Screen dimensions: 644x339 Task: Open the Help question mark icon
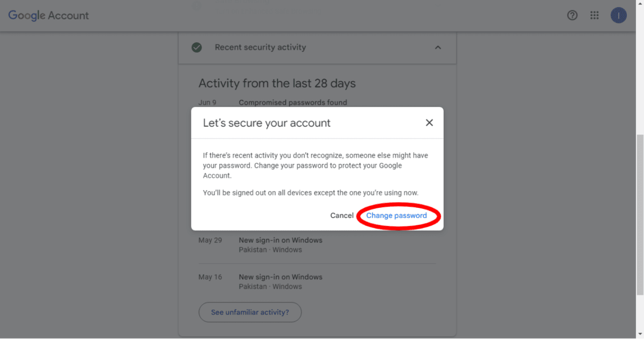572,15
